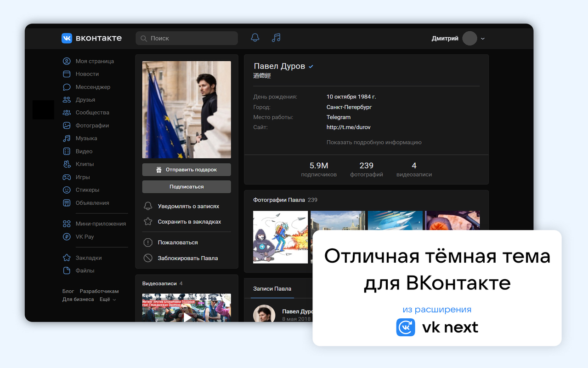Click the 5.9M подписчиков counter
Image resolution: width=588 pixels, height=368 pixels.
pos(319,169)
